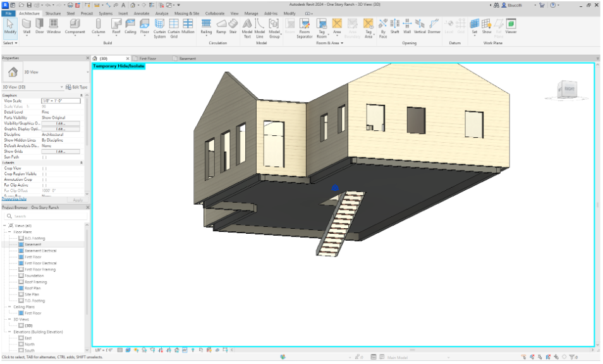603x364 pixels.
Task: Click the Modify arrow tool
Action: [9, 25]
